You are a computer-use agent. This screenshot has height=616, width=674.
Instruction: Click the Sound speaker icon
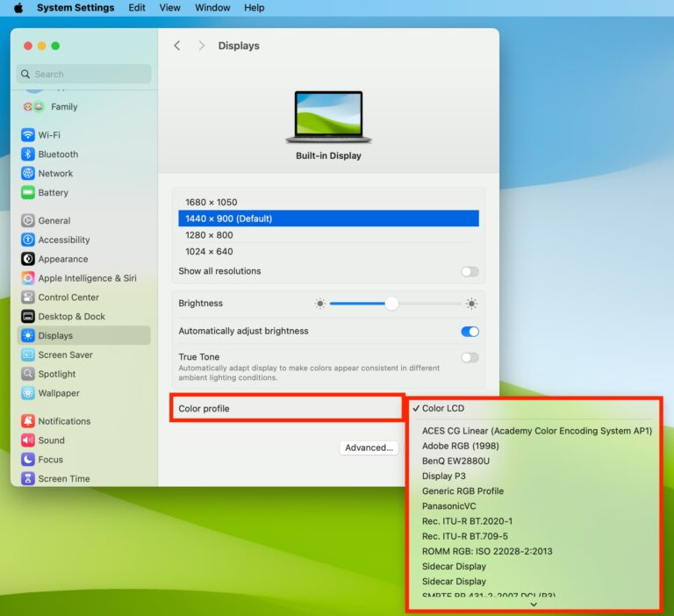click(28, 441)
